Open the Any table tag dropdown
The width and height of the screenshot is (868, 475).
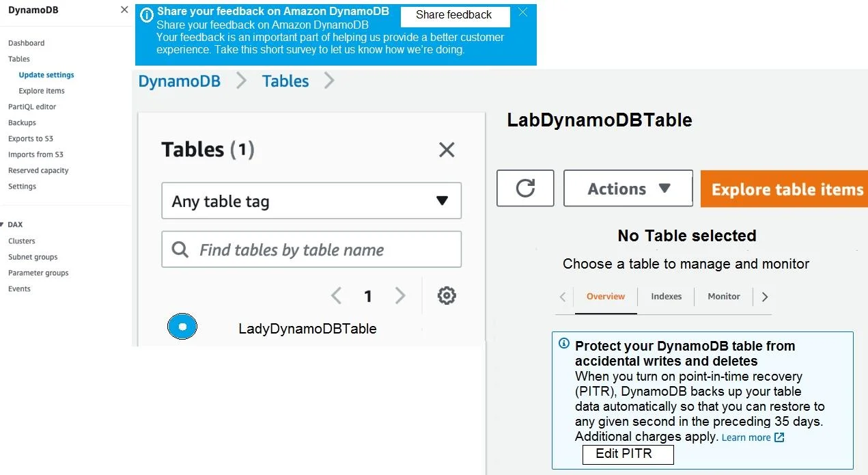click(311, 201)
